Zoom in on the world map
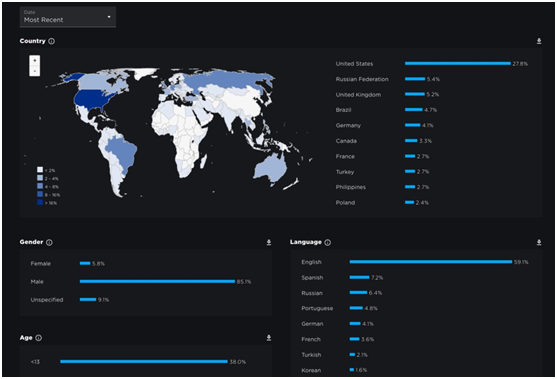The width and height of the screenshot is (557, 379). (x=34, y=60)
